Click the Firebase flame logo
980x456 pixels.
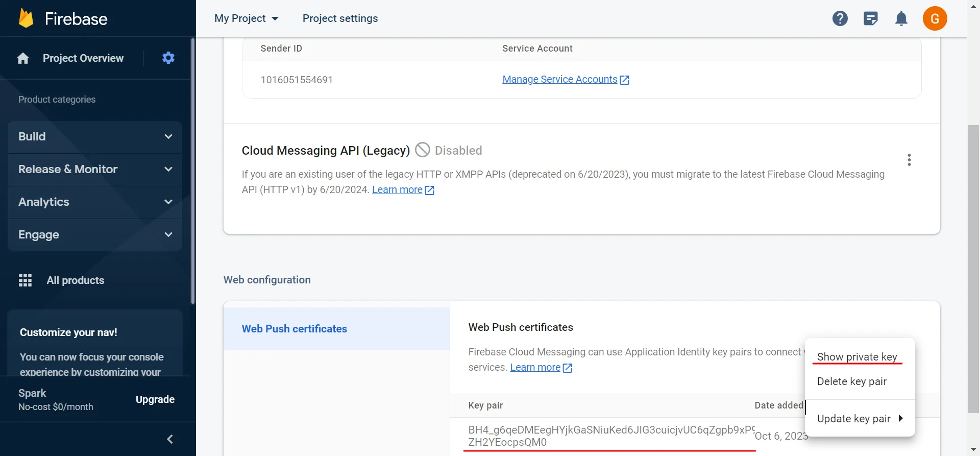click(x=26, y=18)
